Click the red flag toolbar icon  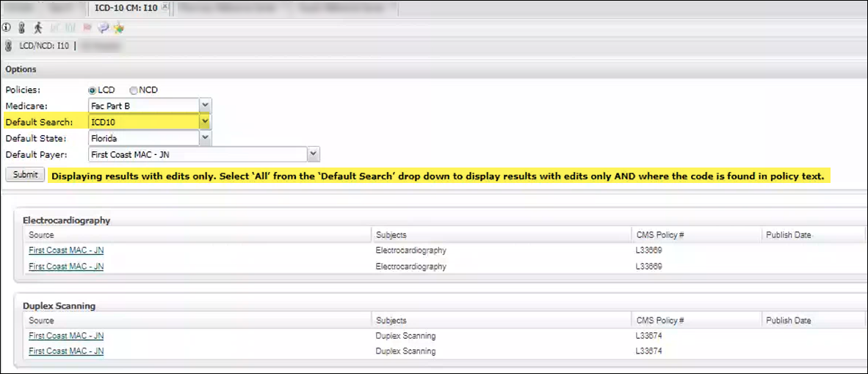[87, 28]
